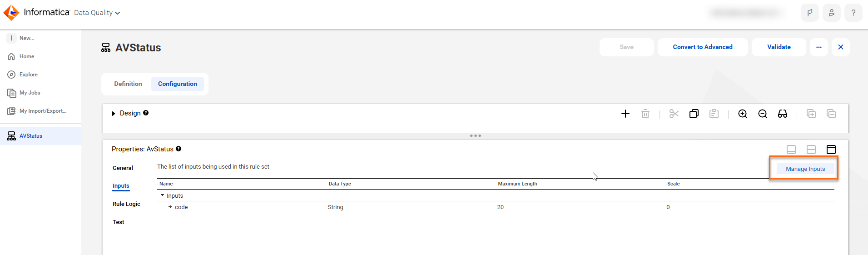Click the add plus icon in Design toolbar

(625, 114)
